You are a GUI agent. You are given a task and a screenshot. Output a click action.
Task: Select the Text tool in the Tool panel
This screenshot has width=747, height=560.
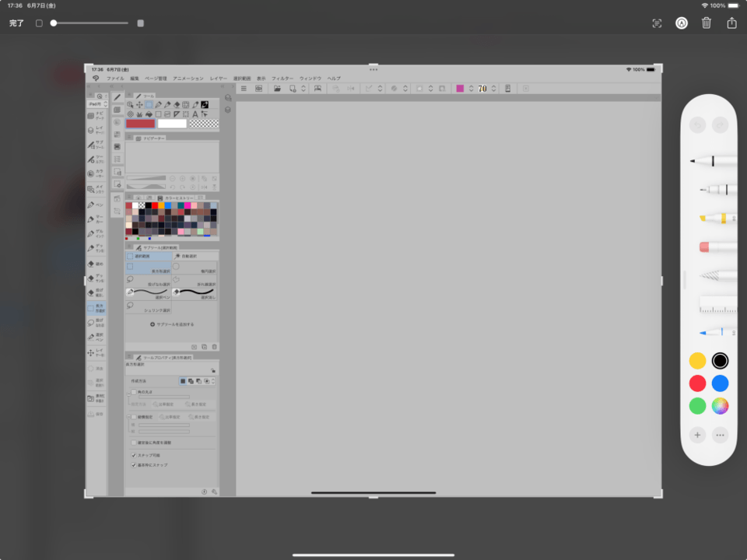point(195,114)
